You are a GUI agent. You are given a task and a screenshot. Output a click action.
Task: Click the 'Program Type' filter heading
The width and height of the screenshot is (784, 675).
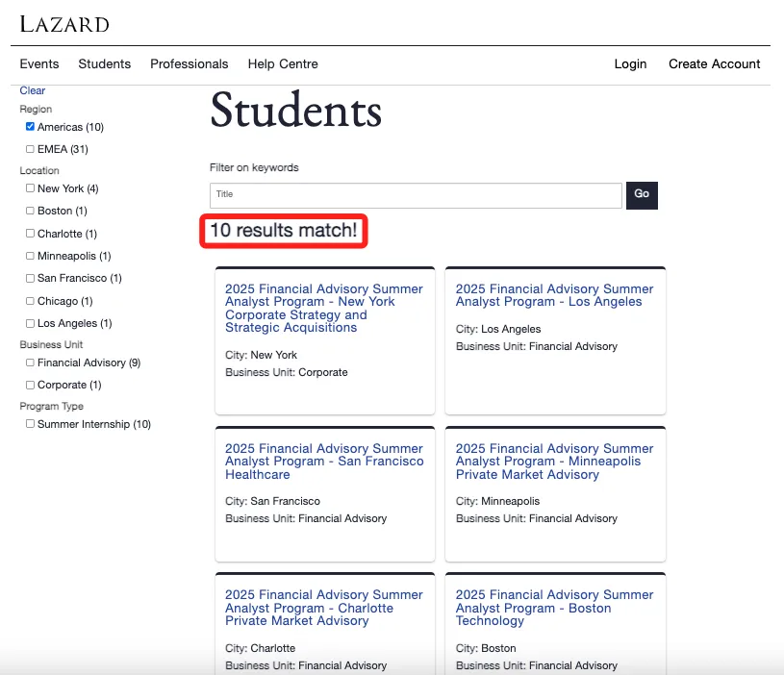pyautogui.click(x=52, y=406)
